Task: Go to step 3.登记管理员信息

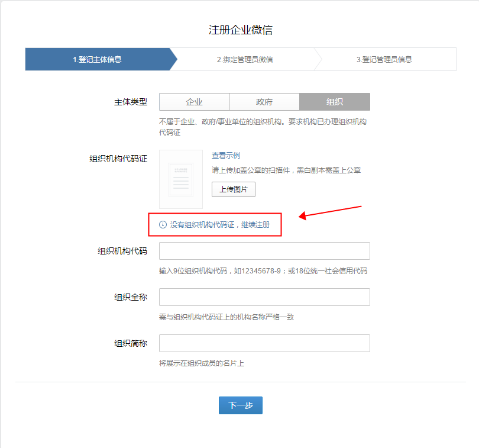Action: coord(384,59)
